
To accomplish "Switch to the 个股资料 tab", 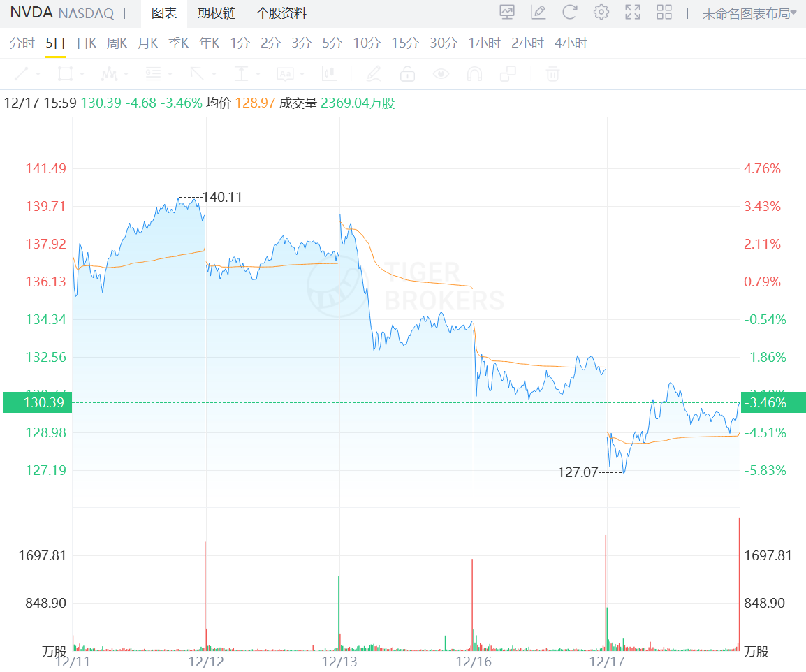I will 281,13.
